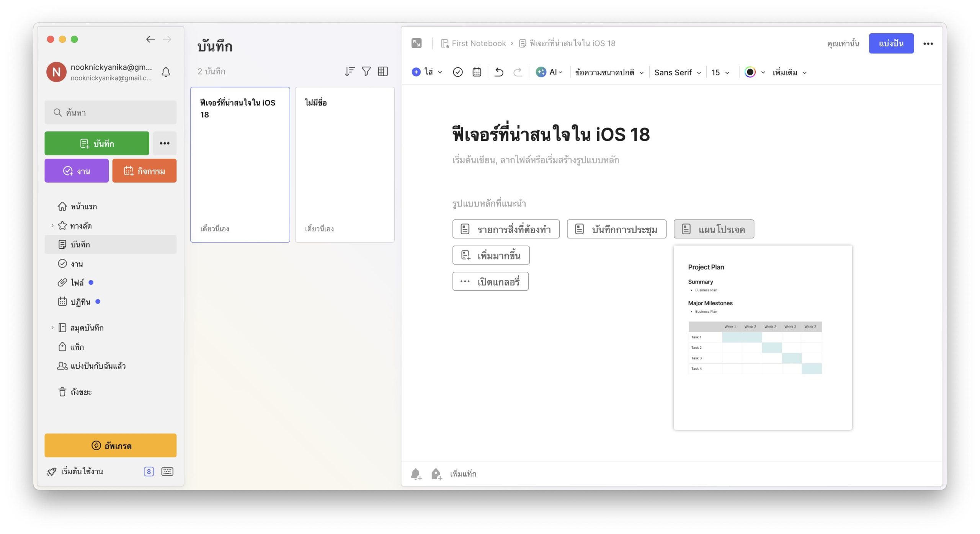The height and width of the screenshot is (534, 980).
Task: Open the font size 15 dropdown
Action: (x=720, y=72)
